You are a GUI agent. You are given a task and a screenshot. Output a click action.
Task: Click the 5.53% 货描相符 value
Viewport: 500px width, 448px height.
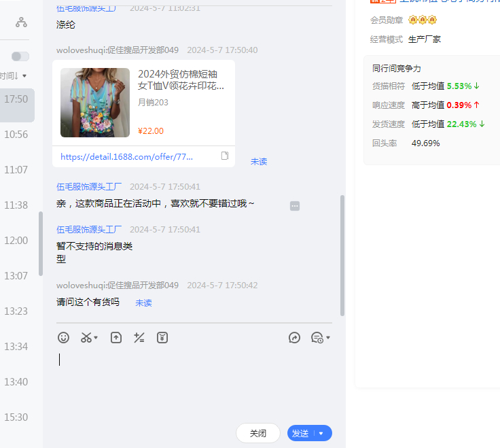[459, 86]
